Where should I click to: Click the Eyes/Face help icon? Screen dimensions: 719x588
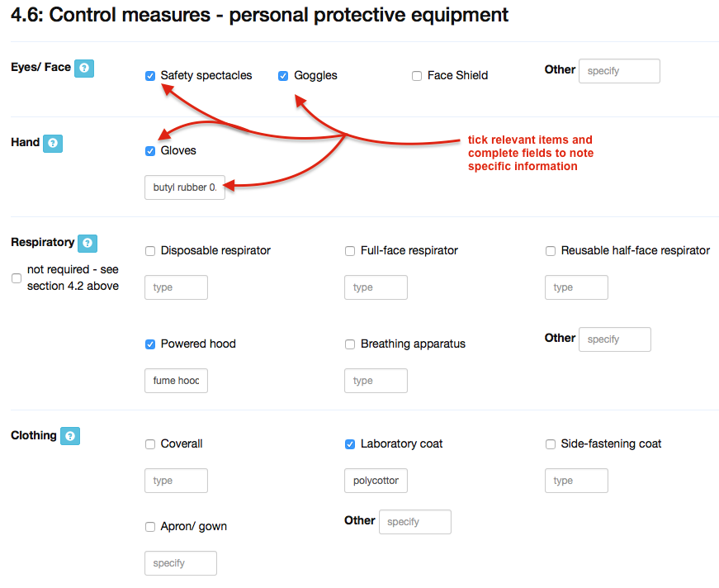click(83, 69)
